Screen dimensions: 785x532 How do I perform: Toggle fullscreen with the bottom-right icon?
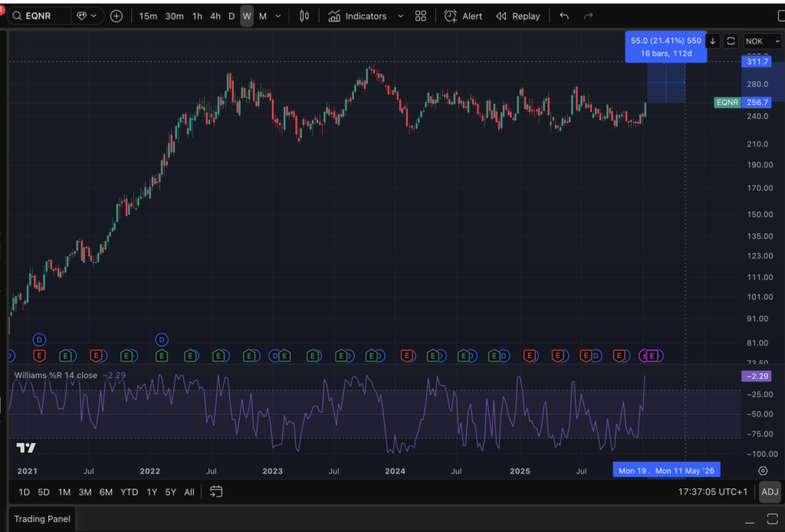coord(773,520)
